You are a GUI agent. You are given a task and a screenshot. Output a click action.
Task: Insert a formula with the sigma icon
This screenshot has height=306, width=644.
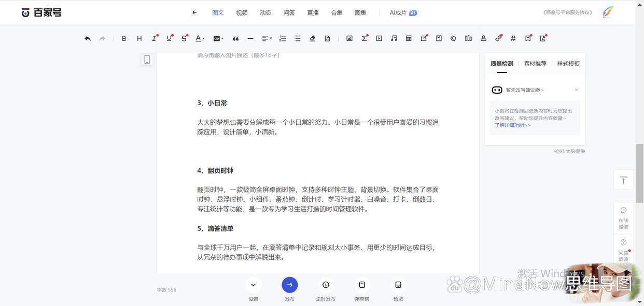click(x=365, y=38)
